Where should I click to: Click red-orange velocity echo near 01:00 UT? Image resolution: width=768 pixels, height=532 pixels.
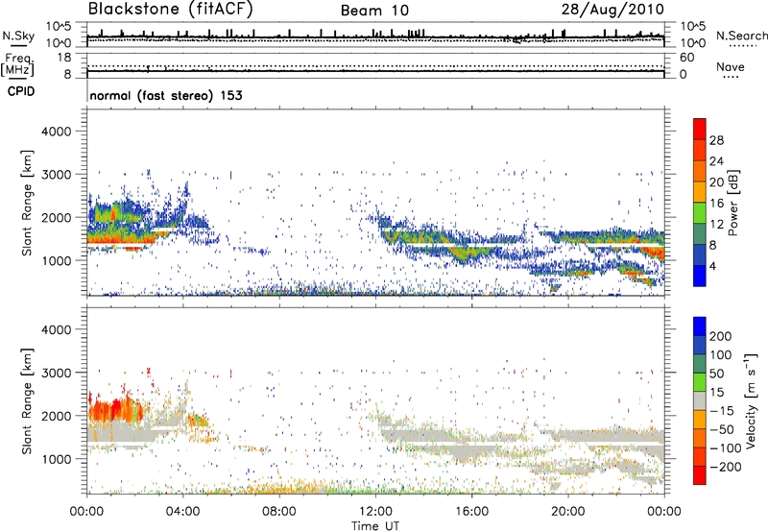click(115, 409)
